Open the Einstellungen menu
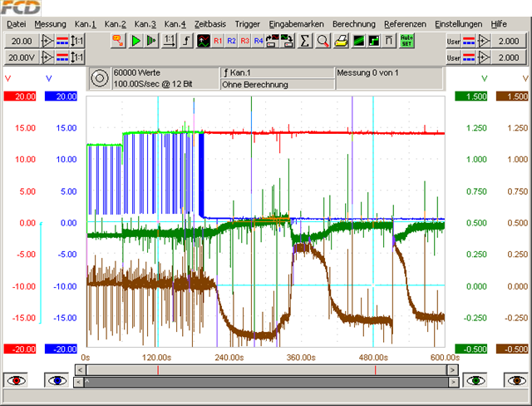Viewport: 532px width, 406px height. click(457, 24)
